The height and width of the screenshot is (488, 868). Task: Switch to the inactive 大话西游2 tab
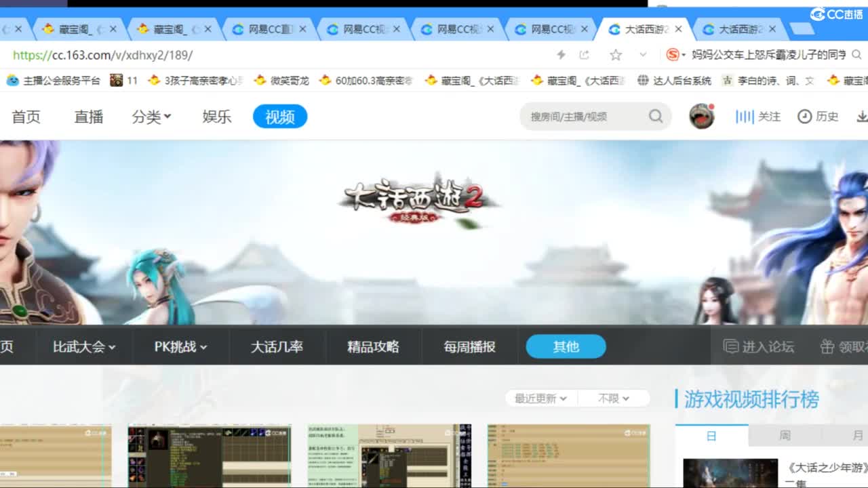(x=741, y=29)
